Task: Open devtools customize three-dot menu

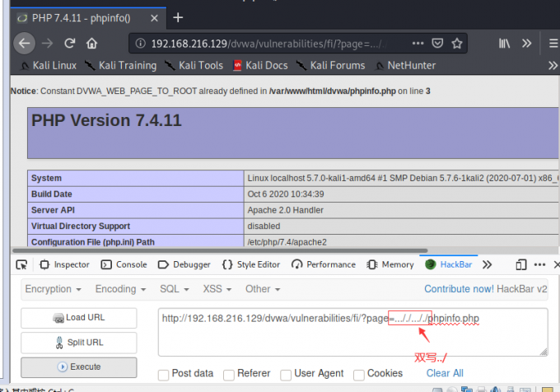Action: coord(539,264)
